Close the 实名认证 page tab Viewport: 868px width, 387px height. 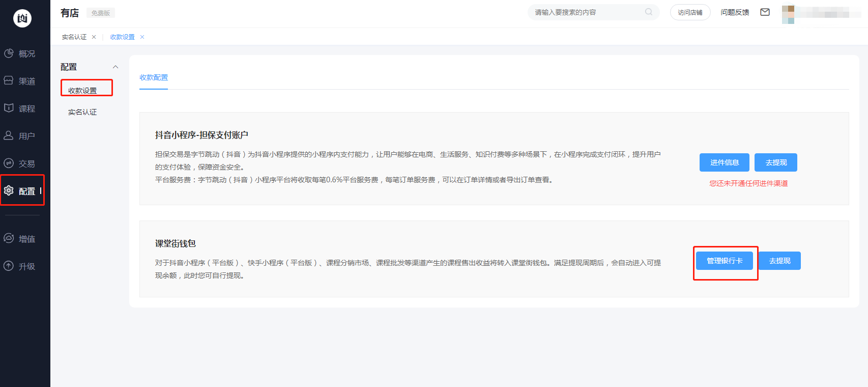click(94, 37)
